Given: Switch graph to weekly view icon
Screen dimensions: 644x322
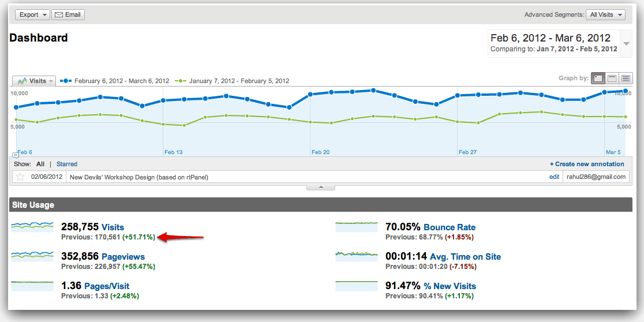Looking at the screenshot, I should pos(612,78).
